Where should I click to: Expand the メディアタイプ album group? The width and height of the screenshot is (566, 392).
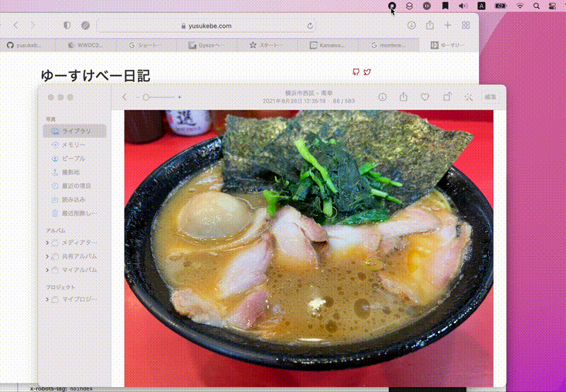click(x=47, y=243)
